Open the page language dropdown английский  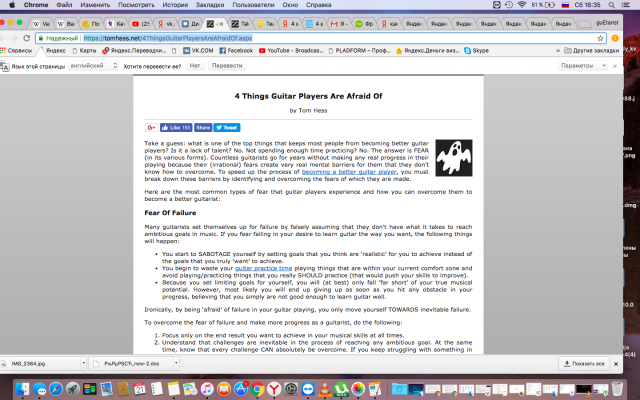pyautogui.click(x=93, y=65)
